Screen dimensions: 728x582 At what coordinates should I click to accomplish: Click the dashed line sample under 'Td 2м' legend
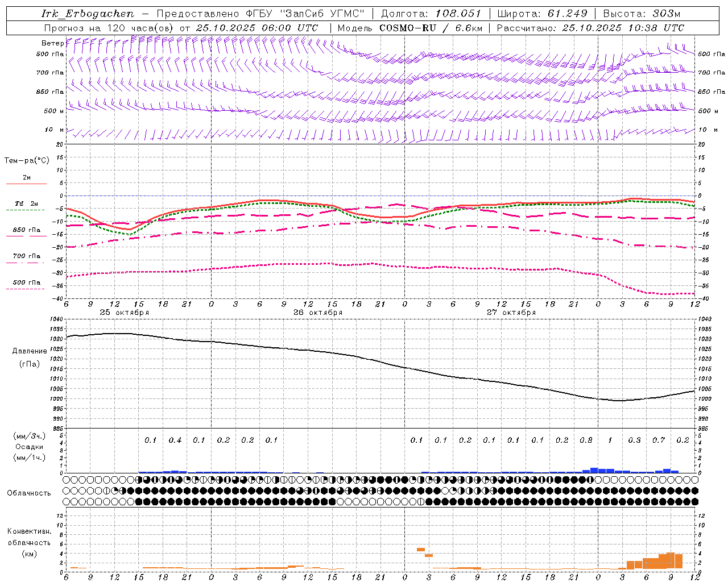click(x=26, y=210)
